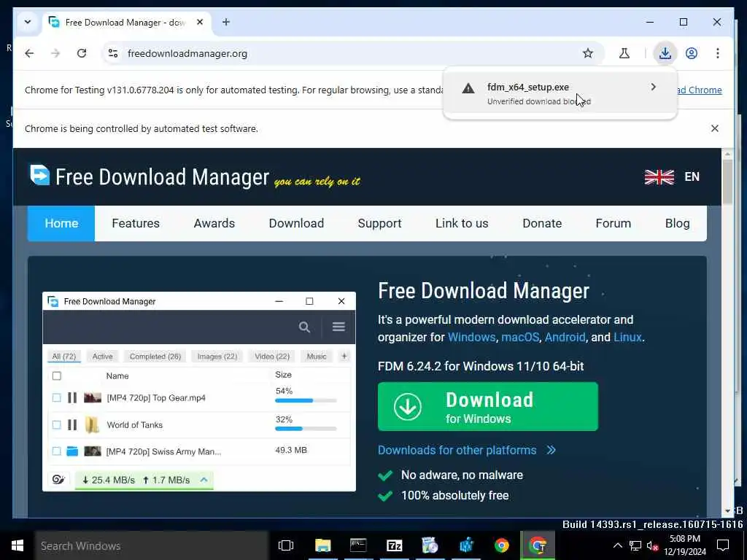Screen dimensions: 747x560
Task: Open the Chrome downloads icon
Action: pos(665,53)
